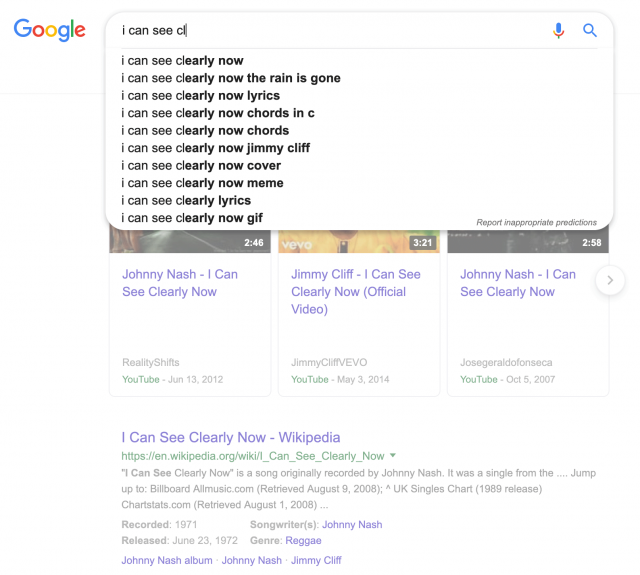
Task: Click the voice search microphone icon
Action: [559, 31]
